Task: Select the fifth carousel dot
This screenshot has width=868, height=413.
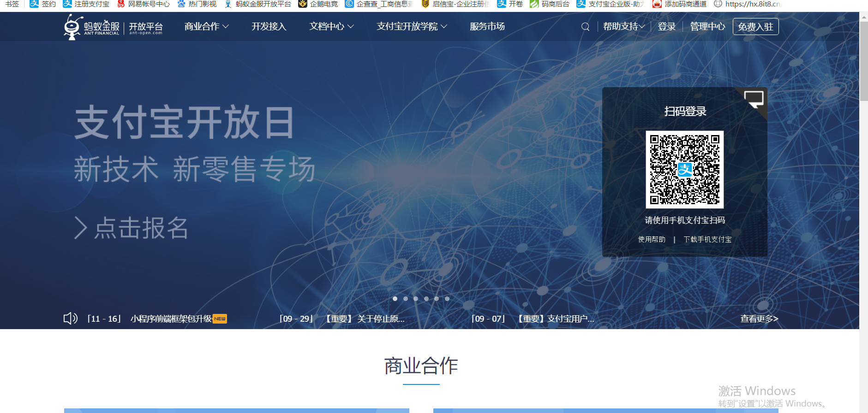Action: tap(437, 299)
